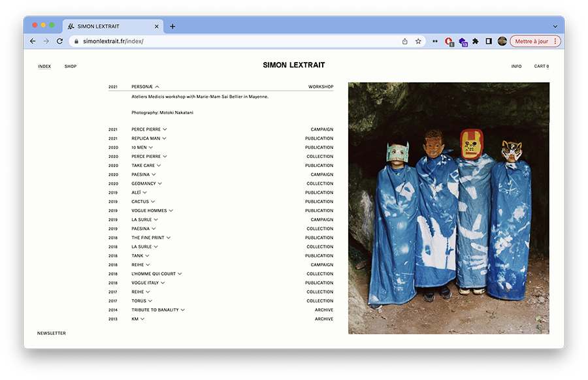Toggle the browser side panel icon
The width and height of the screenshot is (588, 380).
pos(489,41)
